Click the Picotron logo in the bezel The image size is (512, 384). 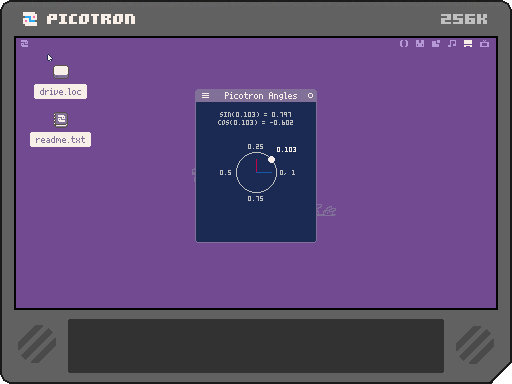click(79, 19)
